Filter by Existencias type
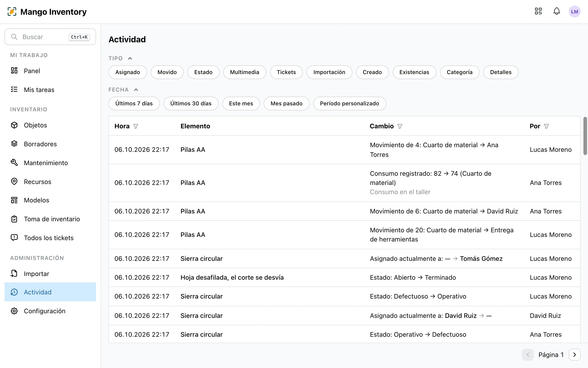This screenshot has height=368, width=588. [414, 72]
